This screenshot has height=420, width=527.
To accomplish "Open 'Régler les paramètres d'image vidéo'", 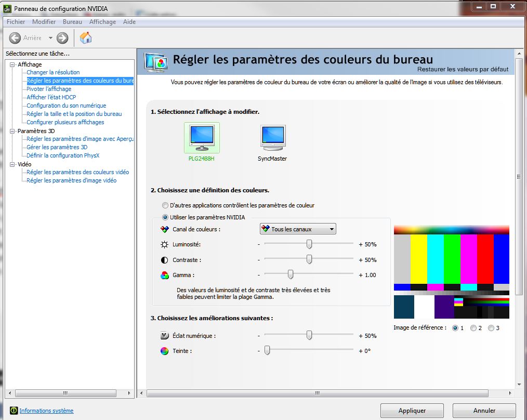I will (72, 180).
